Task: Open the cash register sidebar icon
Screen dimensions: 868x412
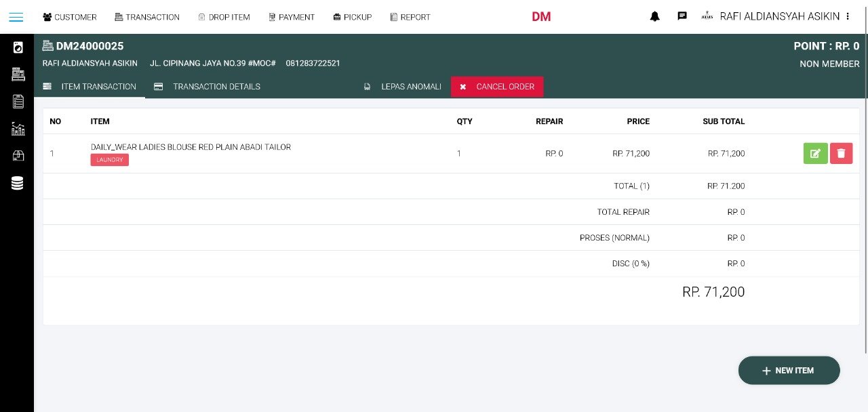Action: click(18, 75)
